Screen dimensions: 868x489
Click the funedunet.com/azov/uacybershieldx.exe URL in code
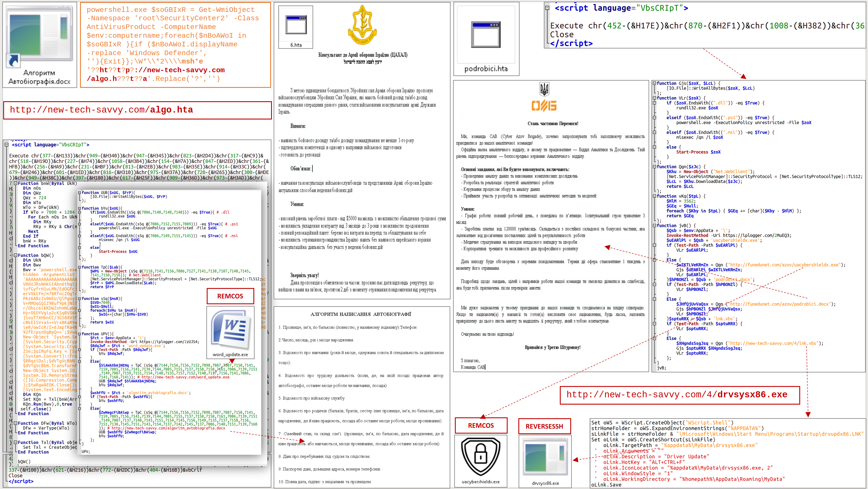point(785,265)
